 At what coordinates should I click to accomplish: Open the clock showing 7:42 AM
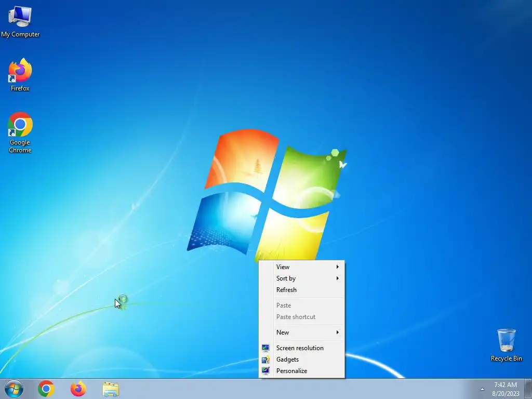pos(506,389)
